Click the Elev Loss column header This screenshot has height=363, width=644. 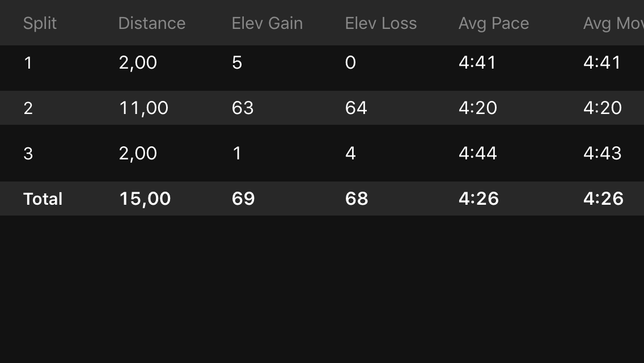(381, 23)
